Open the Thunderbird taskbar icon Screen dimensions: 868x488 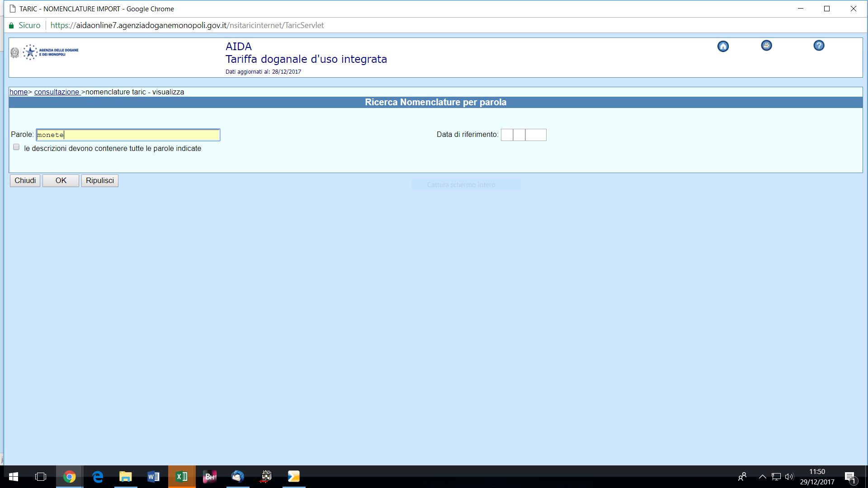238,477
